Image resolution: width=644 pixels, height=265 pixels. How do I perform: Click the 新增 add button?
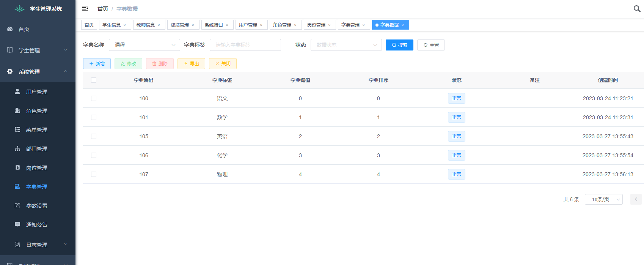pyautogui.click(x=97, y=63)
